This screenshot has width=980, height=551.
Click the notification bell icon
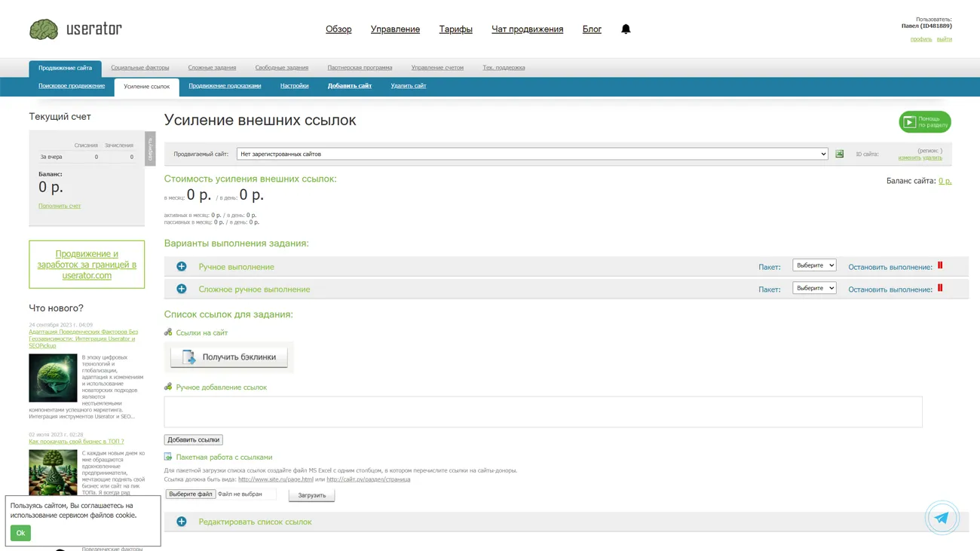(626, 29)
